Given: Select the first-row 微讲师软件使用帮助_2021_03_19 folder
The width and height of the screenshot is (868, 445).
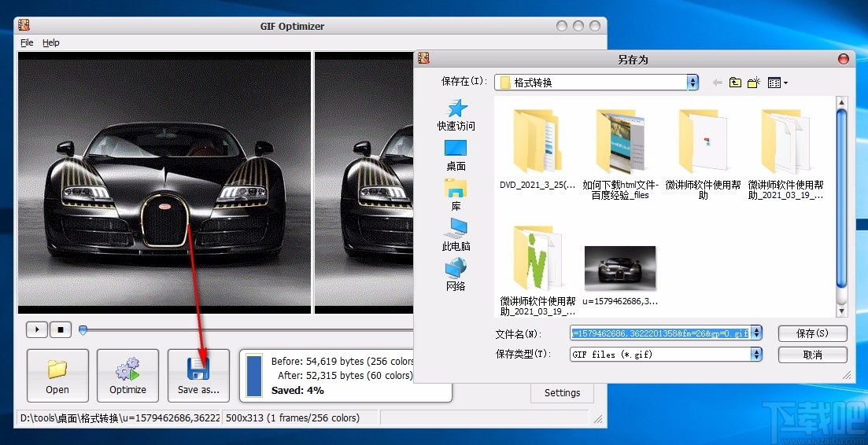Looking at the screenshot, I should coord(785,153).
